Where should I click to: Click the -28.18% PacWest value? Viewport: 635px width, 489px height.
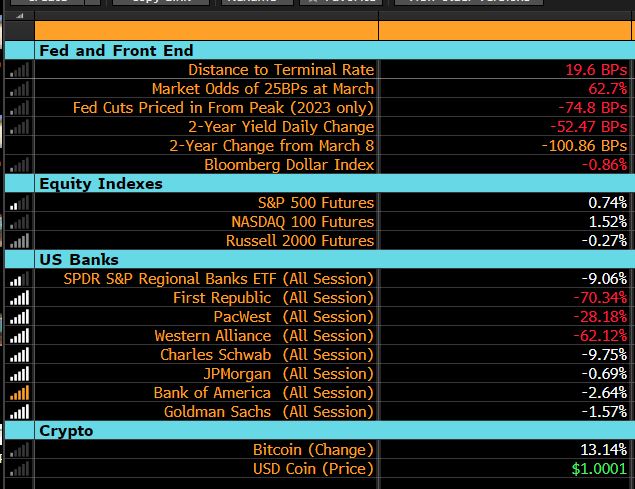click(601, 317)
